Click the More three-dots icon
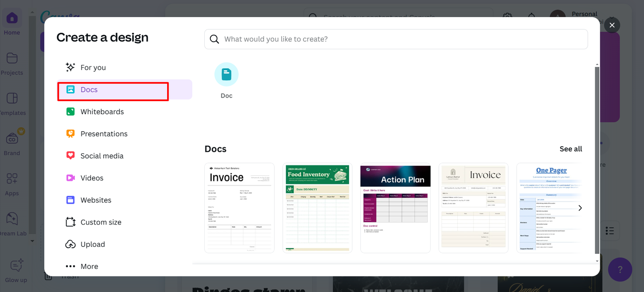This screenshot has height=292, width=644. pos(70,266)
